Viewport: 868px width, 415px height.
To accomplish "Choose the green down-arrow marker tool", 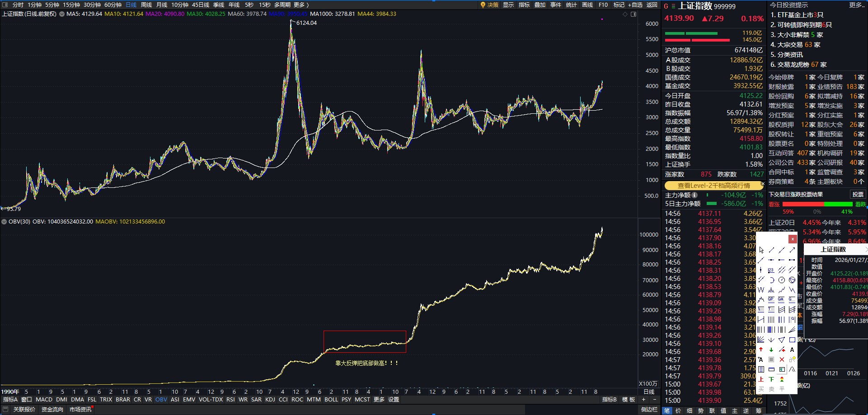I will [771, 350].
